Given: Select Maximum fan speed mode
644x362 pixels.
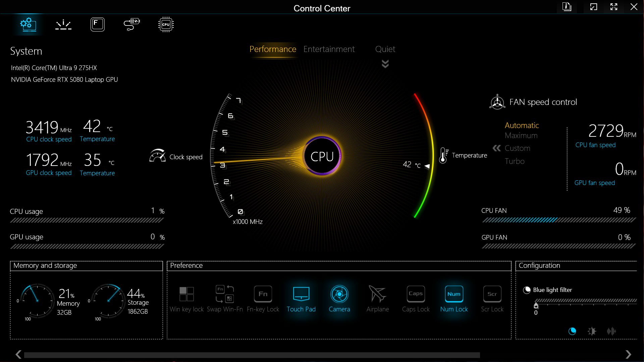Looking at the screenshot, I should click(x=521, y=135).
